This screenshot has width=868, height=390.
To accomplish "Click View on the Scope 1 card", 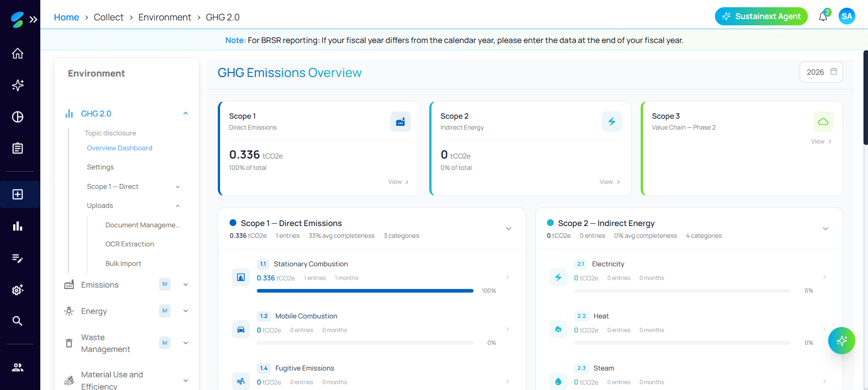I will [x=398, y=182].
